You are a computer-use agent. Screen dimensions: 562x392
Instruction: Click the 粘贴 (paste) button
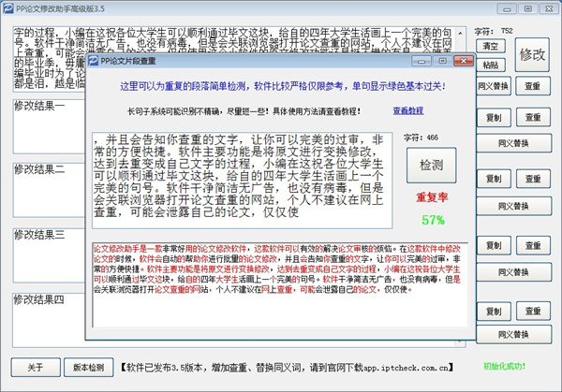(490, 66)
